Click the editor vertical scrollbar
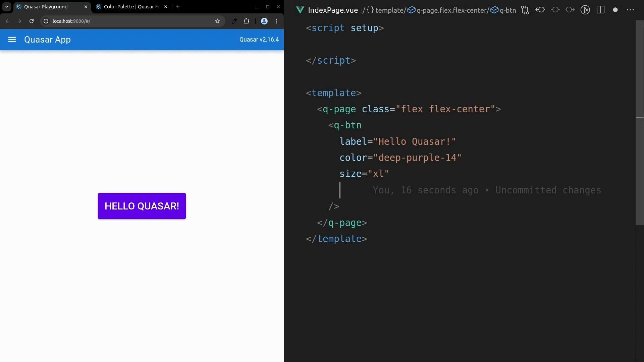The image size is (644, 362). coord(640,122)
